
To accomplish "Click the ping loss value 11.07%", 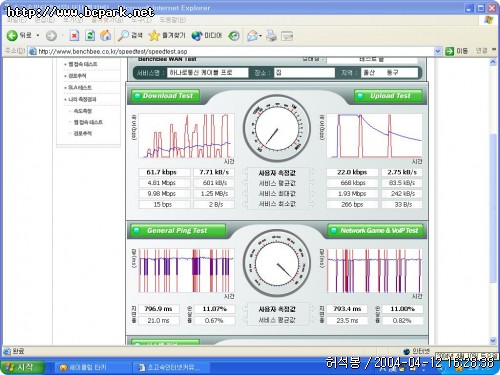I will [214, 309].
